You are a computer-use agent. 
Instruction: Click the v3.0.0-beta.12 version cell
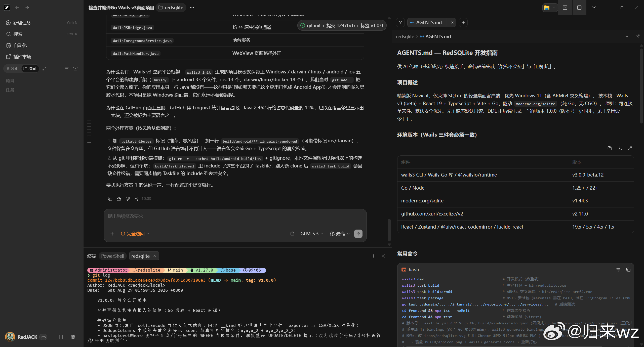click(588, 175)
